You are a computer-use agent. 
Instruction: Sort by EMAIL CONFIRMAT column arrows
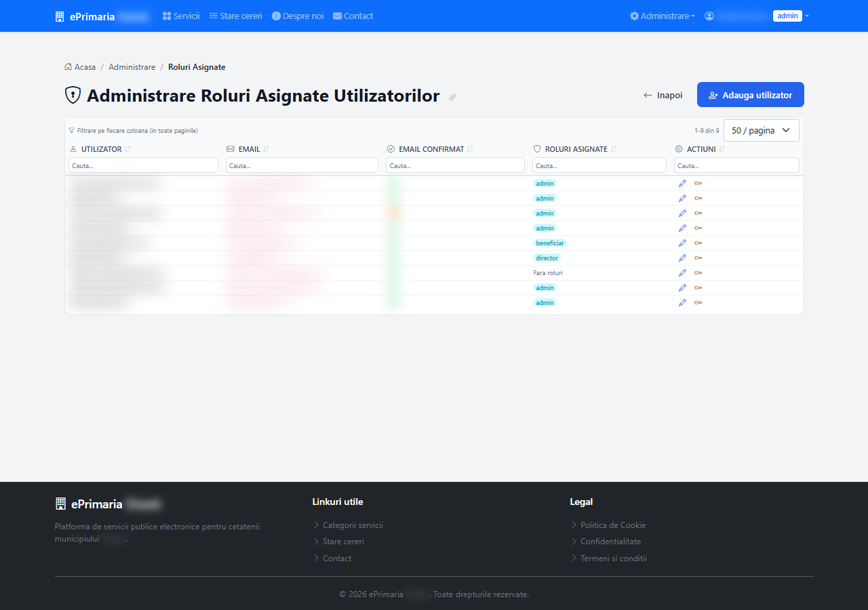471,149
